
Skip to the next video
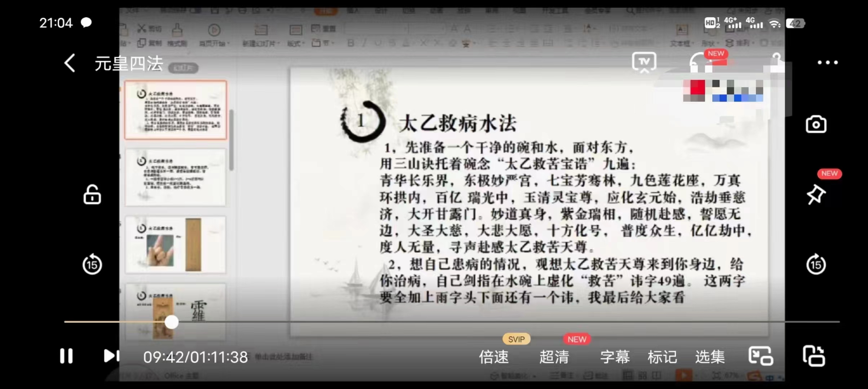[112, 356]
